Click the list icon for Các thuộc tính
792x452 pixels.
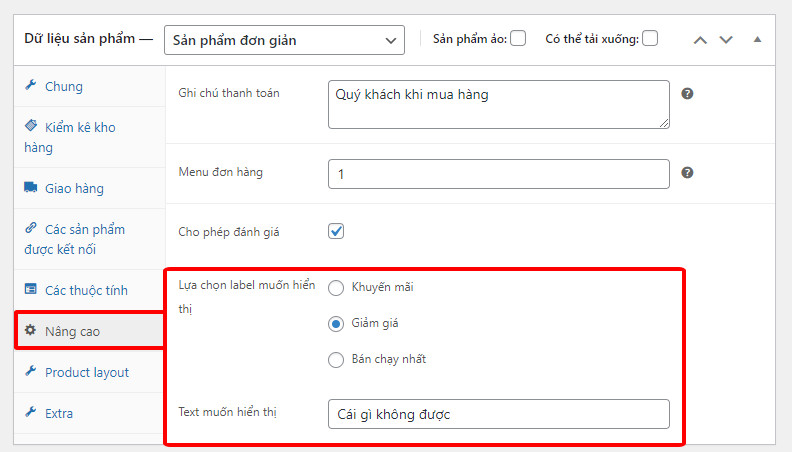31,289
